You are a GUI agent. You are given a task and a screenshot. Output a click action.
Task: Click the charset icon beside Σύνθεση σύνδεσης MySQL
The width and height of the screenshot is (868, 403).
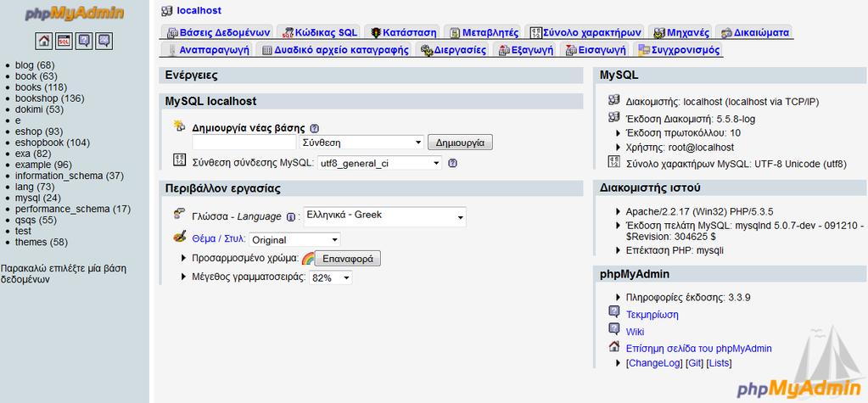(x=179, y=160)
